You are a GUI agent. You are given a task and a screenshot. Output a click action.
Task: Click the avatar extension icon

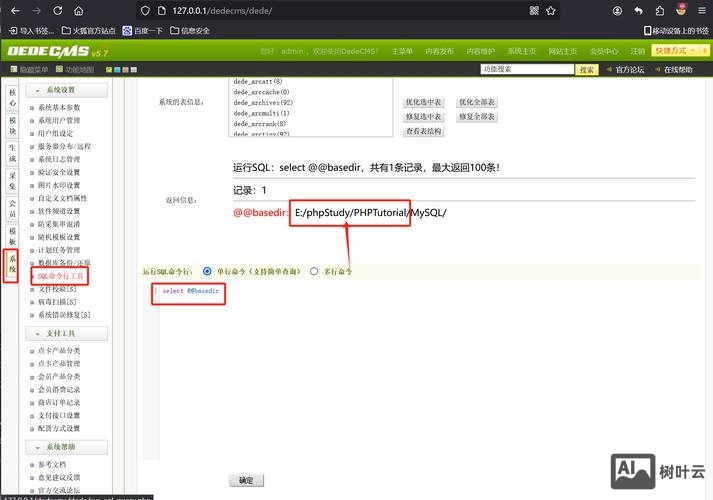pyautogui.click(x=681, y=10)
